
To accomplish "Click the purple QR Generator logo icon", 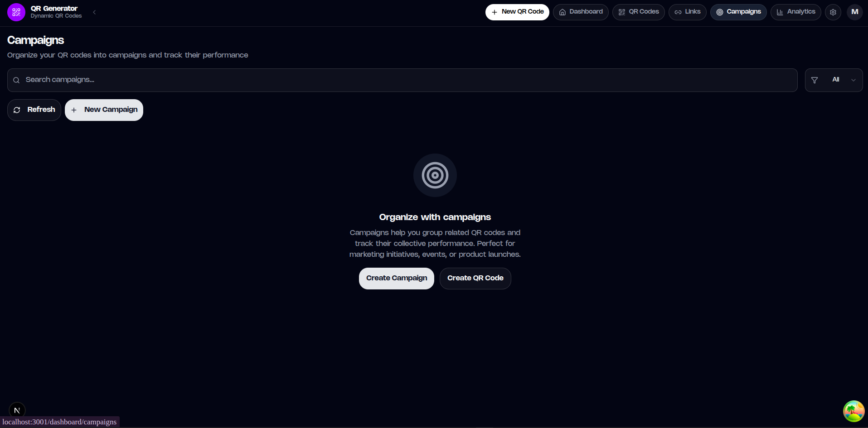I will tap(16, 12).
